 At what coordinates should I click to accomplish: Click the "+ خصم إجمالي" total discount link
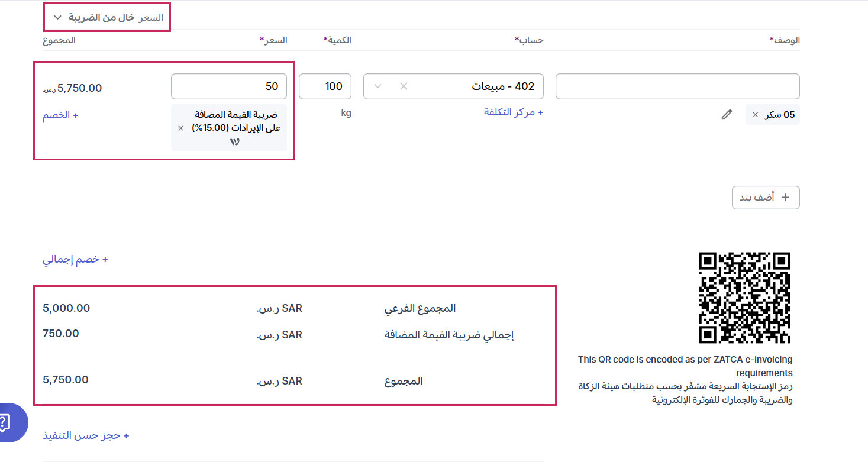[x=75, y=260]
